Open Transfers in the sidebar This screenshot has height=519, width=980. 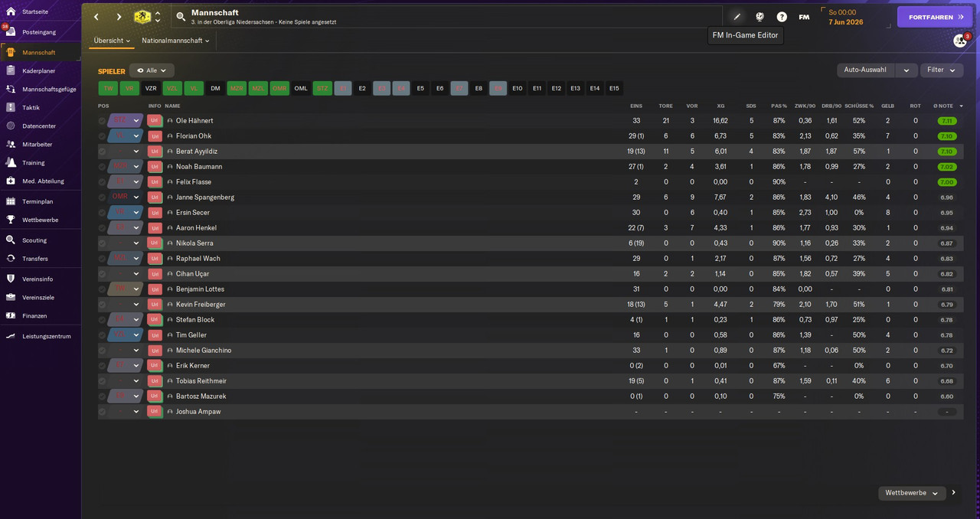click(x=34, y=259)
